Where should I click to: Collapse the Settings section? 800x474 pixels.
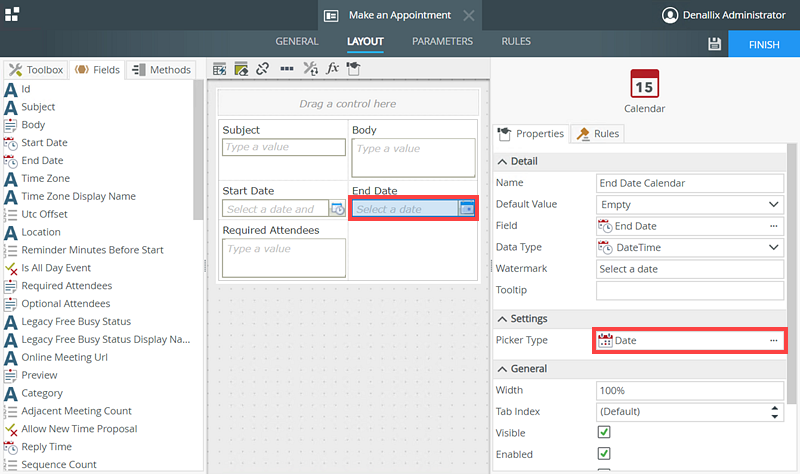502,319
